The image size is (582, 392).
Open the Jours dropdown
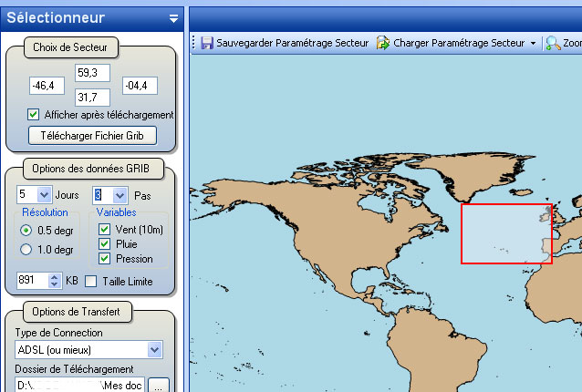(x=44, y=194)
